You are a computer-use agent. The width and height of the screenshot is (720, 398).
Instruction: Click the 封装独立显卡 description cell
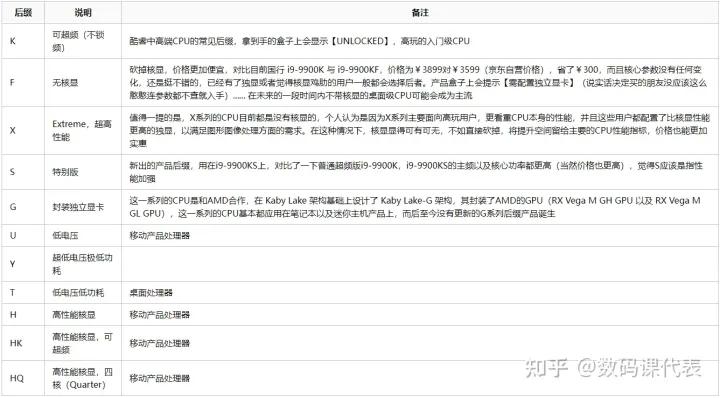click(83, 207)
